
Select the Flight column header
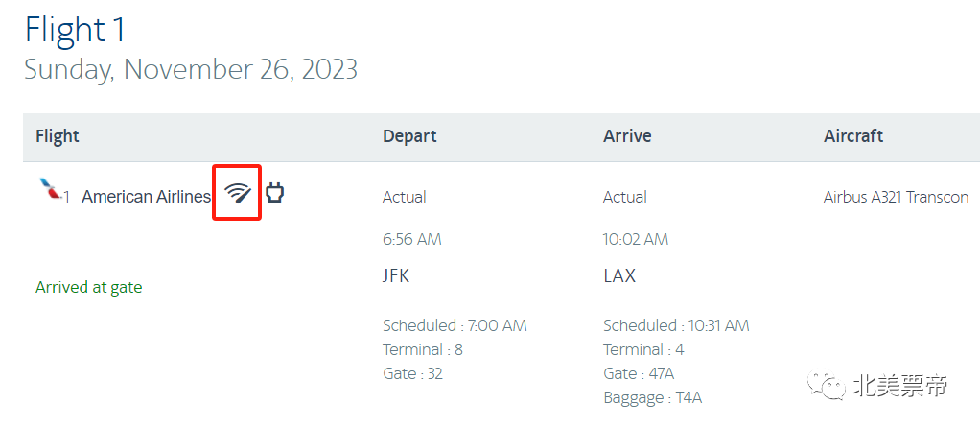(58, 136)
